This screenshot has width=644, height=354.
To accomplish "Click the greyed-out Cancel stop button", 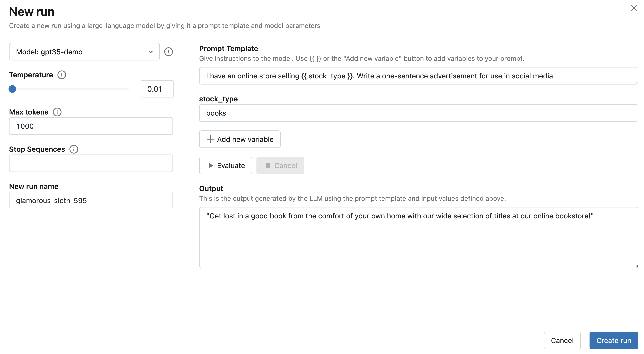I will coord(280,165).
